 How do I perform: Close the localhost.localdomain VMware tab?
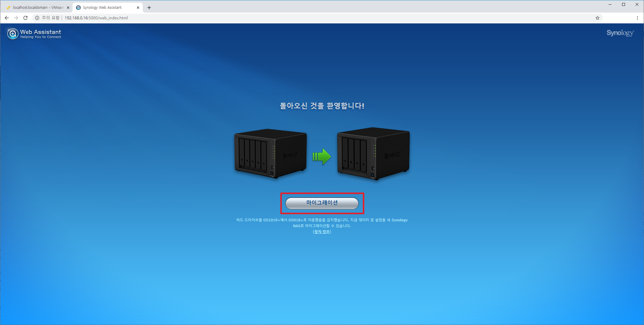(68, 8)
